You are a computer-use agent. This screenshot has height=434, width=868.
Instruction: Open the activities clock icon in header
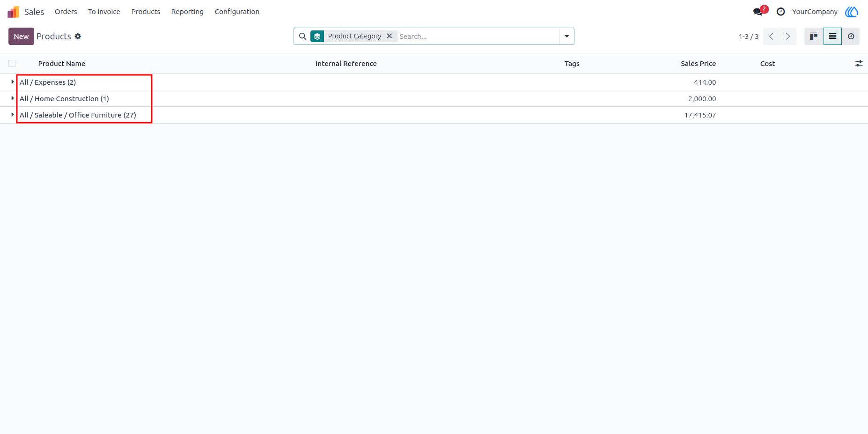(x=780, y=12)
